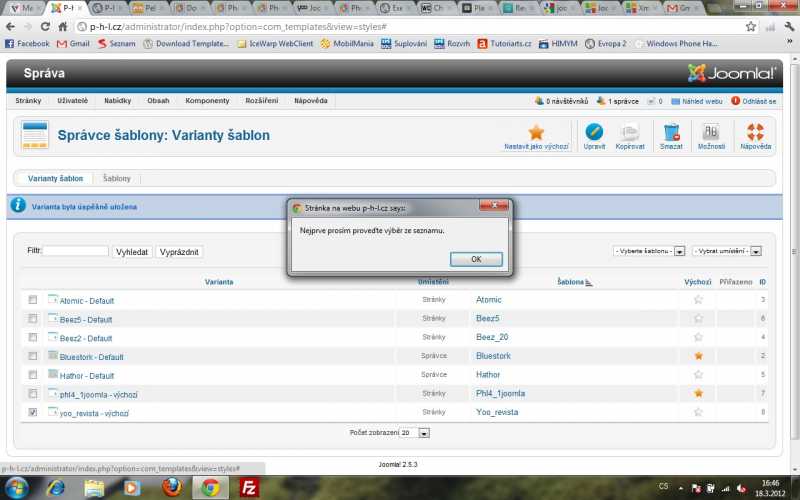Select checkbox next to Bluestork - Default
Screen dimensions: 800x500
[x=33, y=356]
